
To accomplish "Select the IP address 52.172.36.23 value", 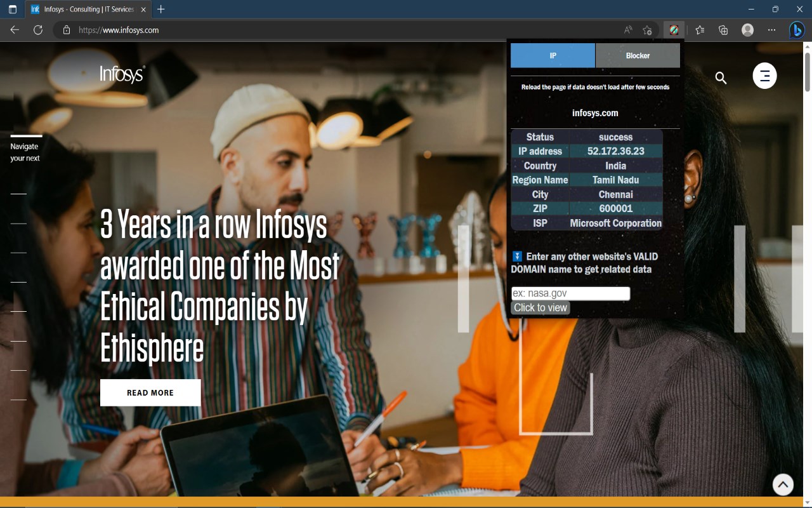I will (x=616, y=151).
